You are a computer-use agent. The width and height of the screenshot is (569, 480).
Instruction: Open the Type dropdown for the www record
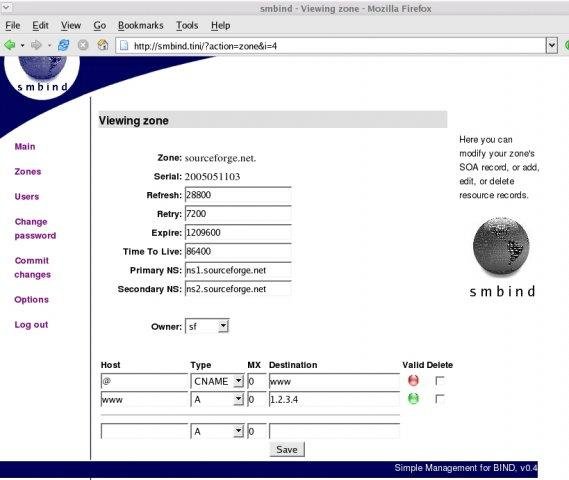pos(217,399)
